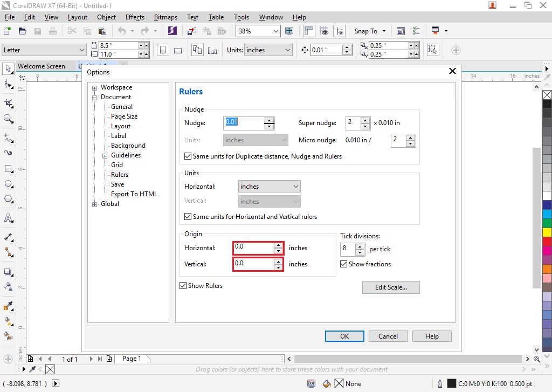Screen dimensions: 552x392
Task: Open the File menu
Action: [10, 17]
